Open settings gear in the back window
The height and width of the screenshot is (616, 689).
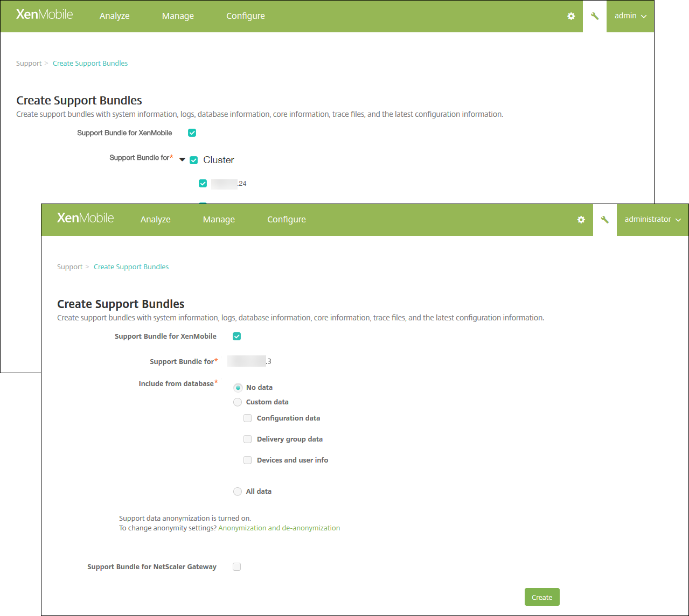tap(571, 16)
